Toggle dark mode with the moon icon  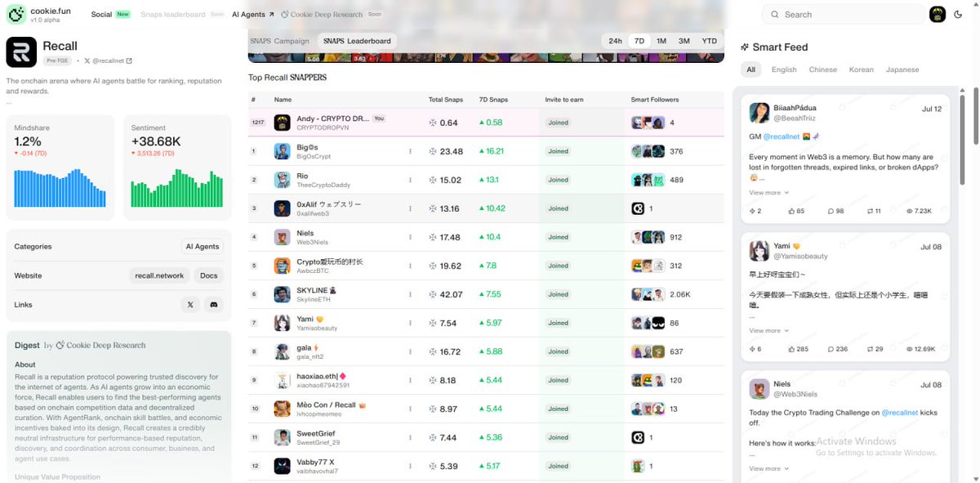958,14
